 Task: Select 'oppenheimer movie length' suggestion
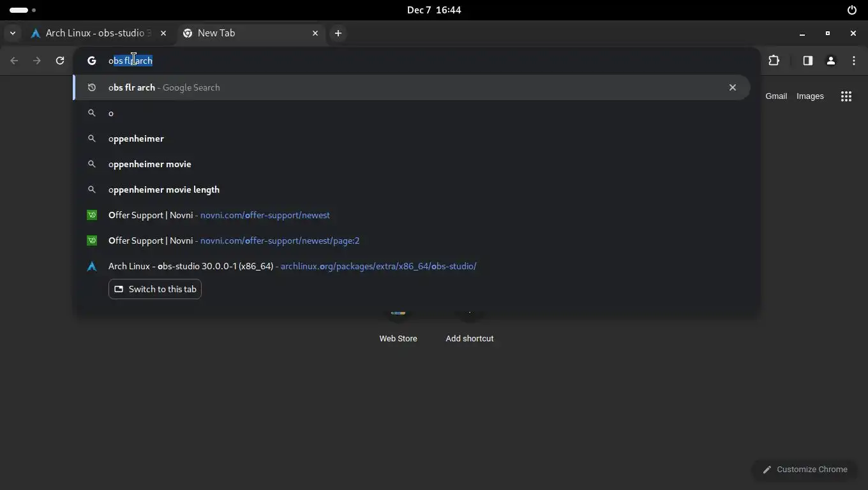pyautogui.click(x=412, y=189)
